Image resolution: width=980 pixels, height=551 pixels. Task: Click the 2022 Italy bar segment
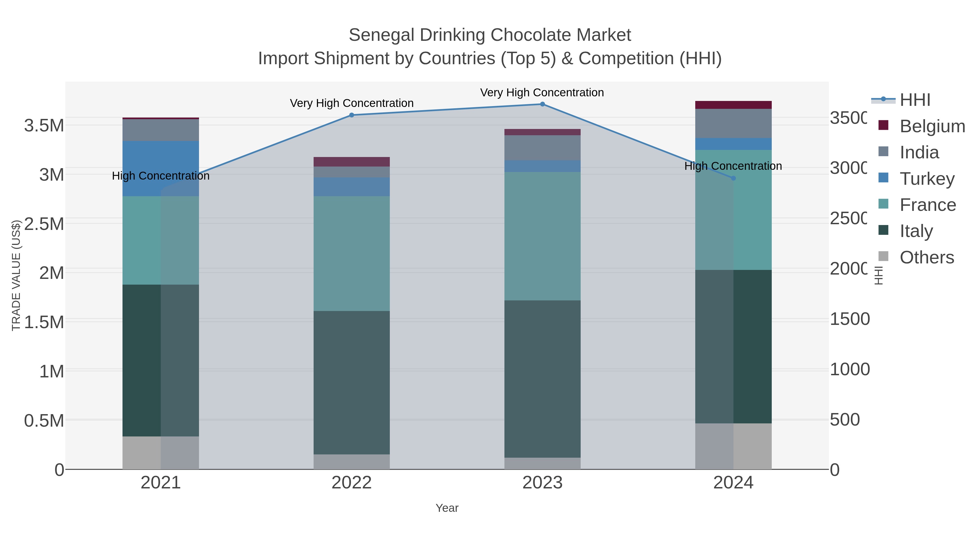point(351,383)
